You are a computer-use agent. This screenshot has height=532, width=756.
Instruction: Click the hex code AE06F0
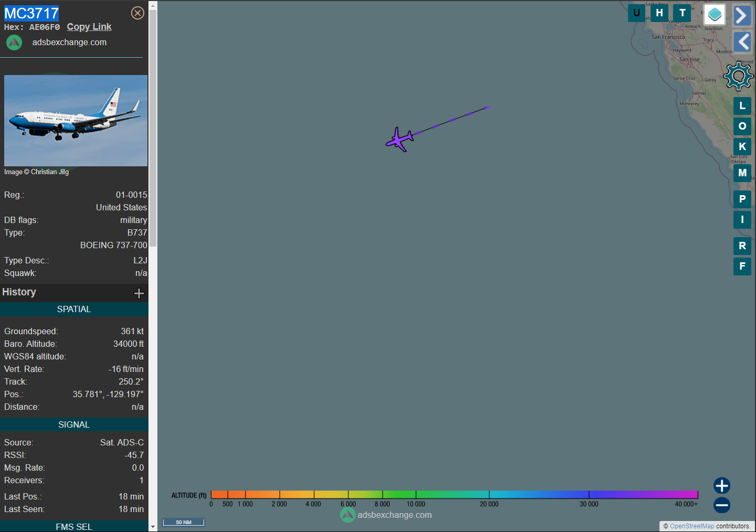pos(45,27)
